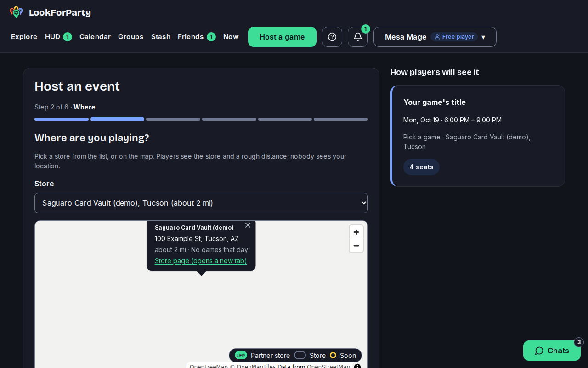The width and height of the screenshot is (588, 368).
Task: Click the map attribution info icon
Action: 357,367
